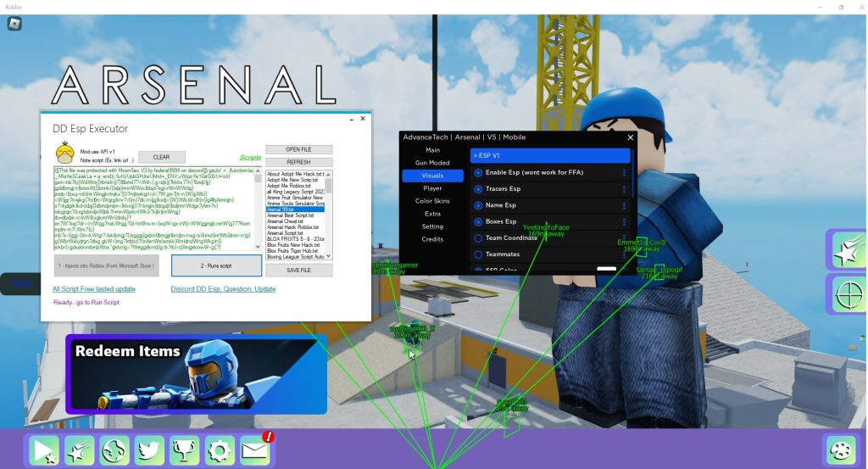
Task: Toggle Tracers Esp option
Action: coord(478,189)
